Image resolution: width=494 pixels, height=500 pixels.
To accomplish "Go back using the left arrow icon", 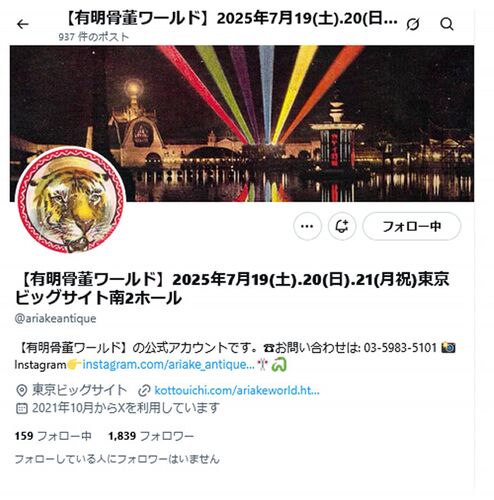I will click(x=23, y=24).
